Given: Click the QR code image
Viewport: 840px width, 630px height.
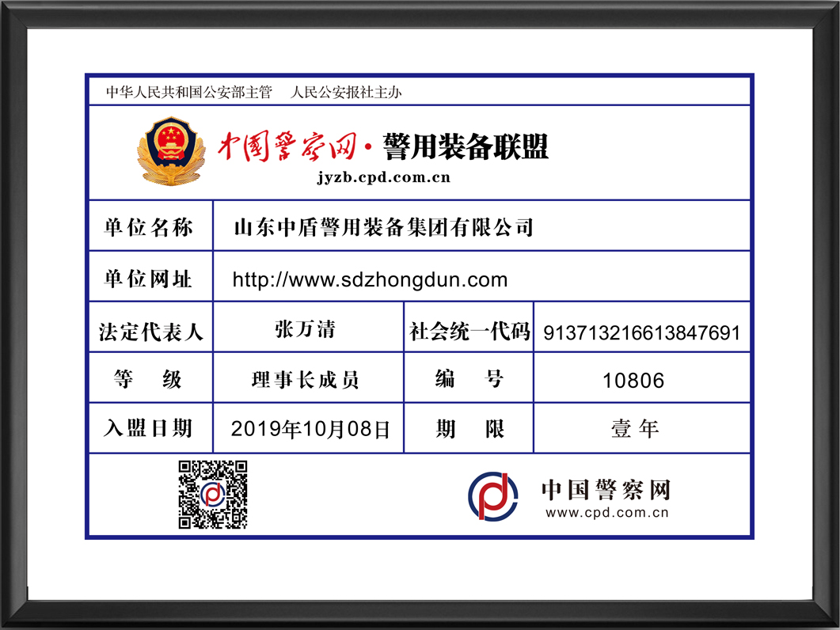Looking at the screenshot, I should tap(212, 495).
